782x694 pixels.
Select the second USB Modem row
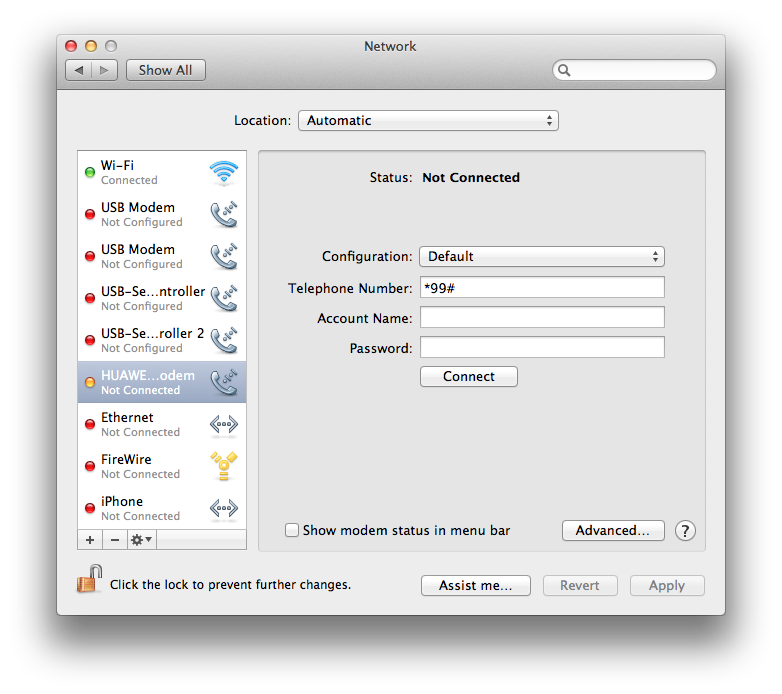coord(162,256)
